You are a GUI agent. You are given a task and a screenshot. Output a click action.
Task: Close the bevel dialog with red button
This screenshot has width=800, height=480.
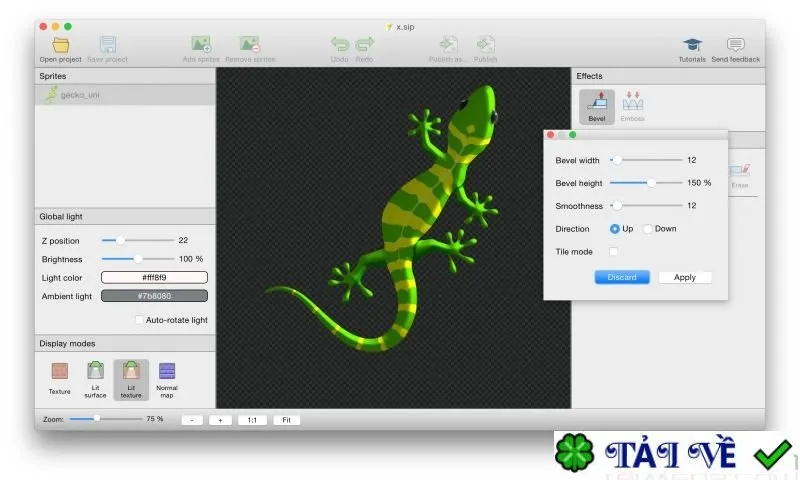click(x=550, y=135)
